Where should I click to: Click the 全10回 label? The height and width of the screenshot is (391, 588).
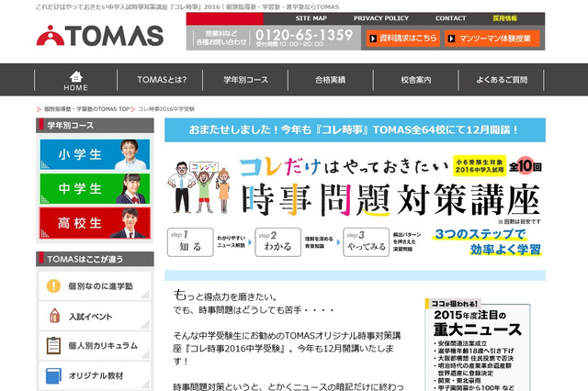point(525,166)
